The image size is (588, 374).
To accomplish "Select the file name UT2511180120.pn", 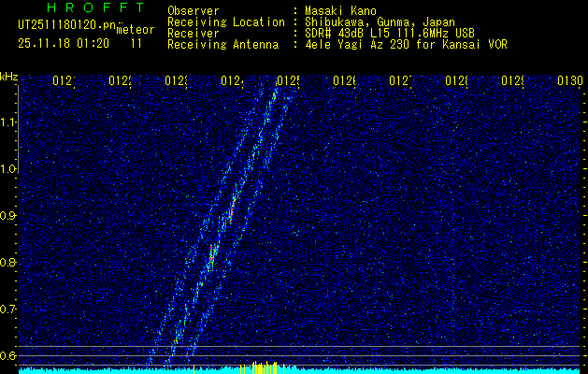I will pyautogui.click(x=67, y=24).
